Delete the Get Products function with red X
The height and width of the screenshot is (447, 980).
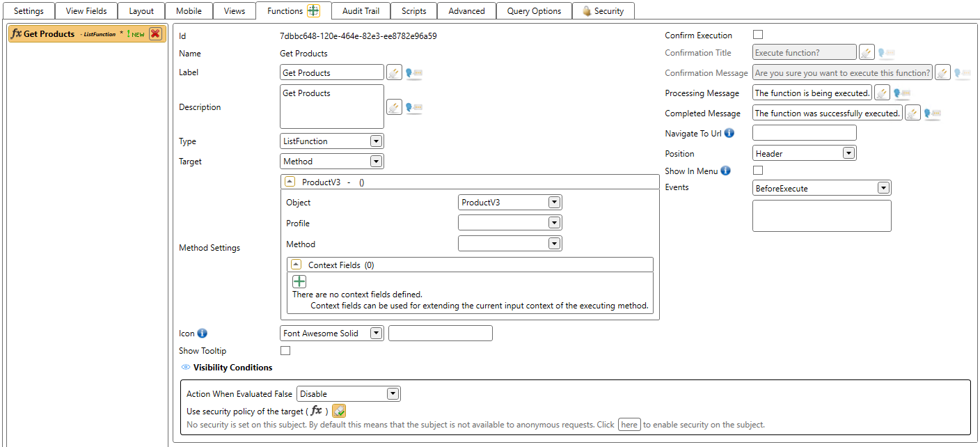click(155, 34)
